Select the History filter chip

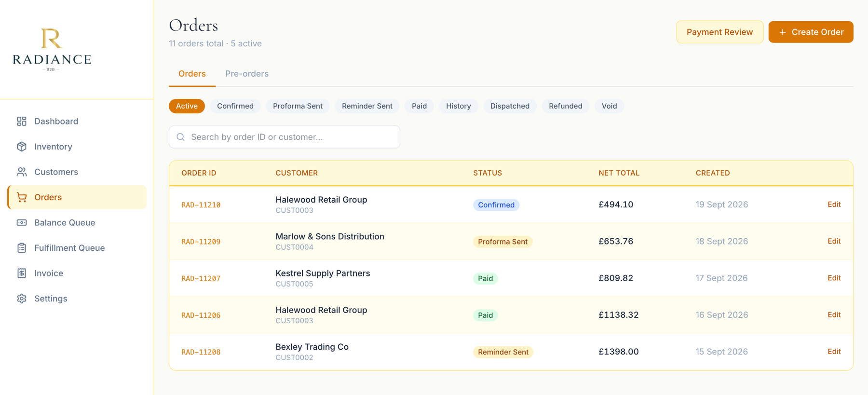[x=458, y=106]
